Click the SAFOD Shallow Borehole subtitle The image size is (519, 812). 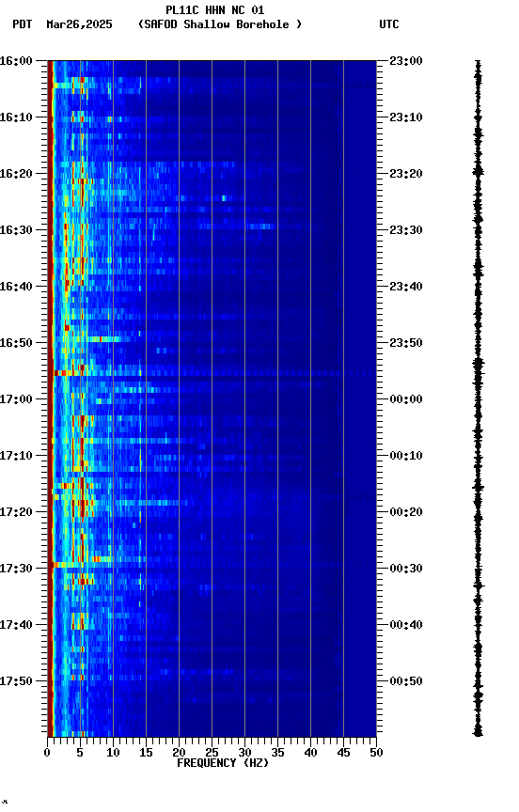(220, 24)
